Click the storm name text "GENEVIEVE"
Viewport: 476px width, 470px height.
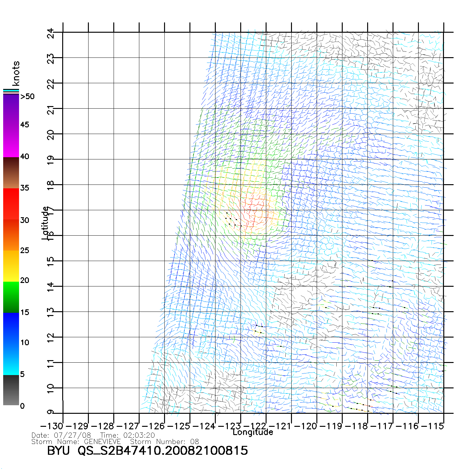[x=102, y=442]
